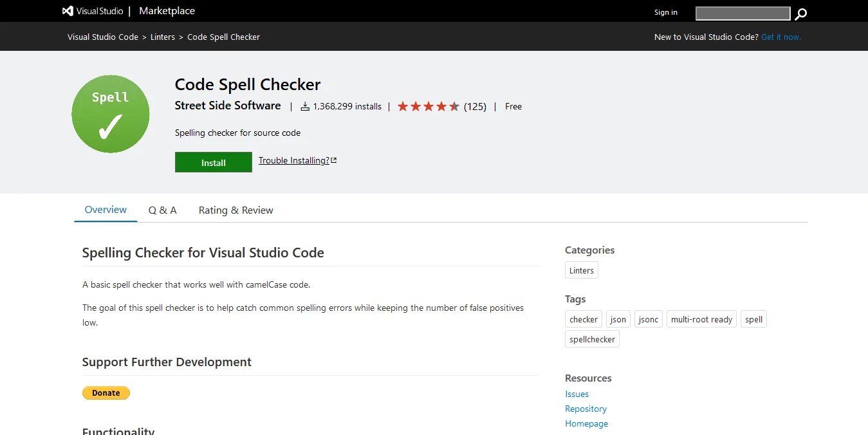Click the Sign in link
The image size is (868, 435).
tap(666, 12)
